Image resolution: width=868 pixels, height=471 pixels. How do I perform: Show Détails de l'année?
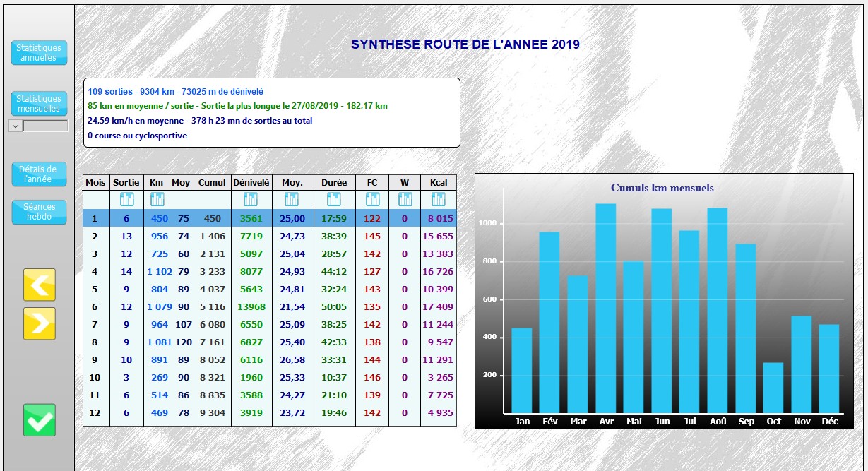click(x=40, y=174)
